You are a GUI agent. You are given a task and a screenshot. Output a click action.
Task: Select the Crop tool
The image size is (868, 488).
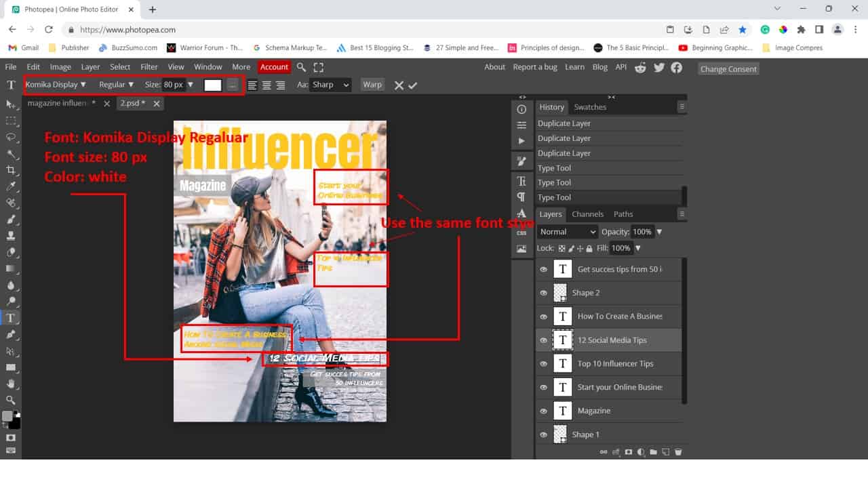11,170
